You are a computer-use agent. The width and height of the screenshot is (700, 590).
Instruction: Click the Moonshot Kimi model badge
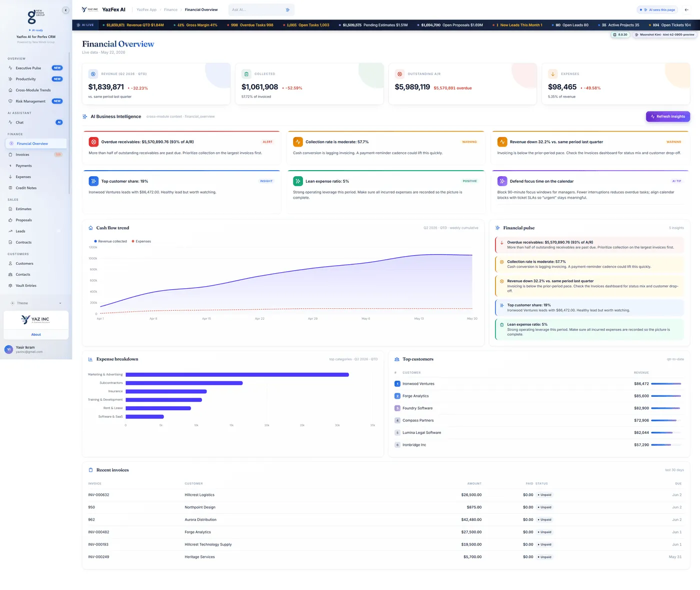pyautogui.click(x=664, y=35)
